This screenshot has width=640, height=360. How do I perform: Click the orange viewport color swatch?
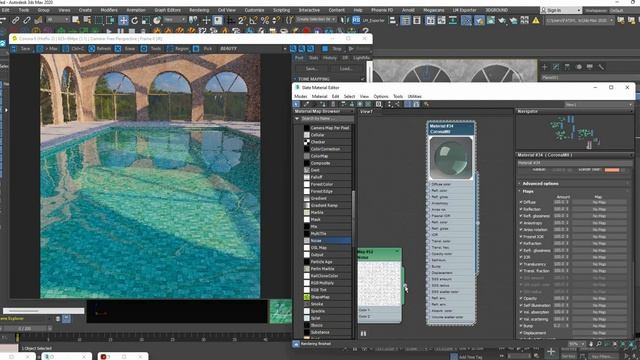click(x=611, y=170)
